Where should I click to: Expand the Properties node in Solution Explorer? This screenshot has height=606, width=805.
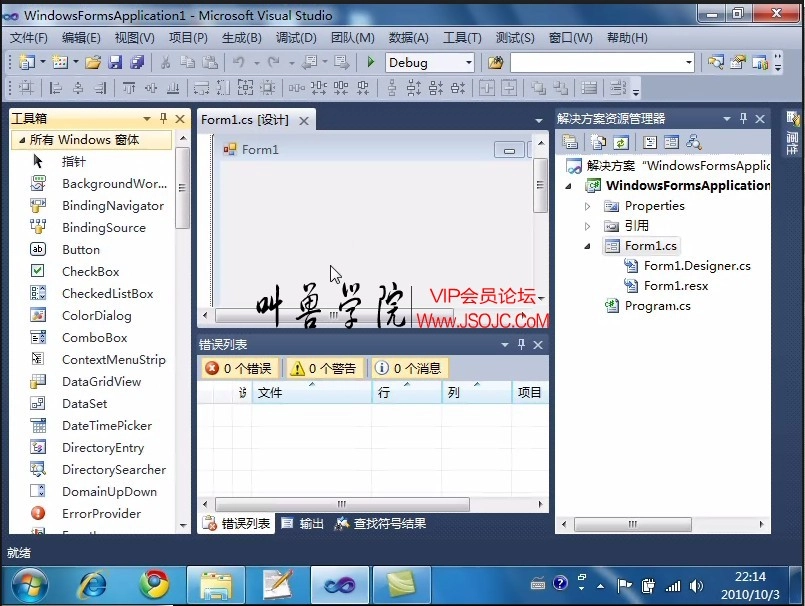[588, 206]
